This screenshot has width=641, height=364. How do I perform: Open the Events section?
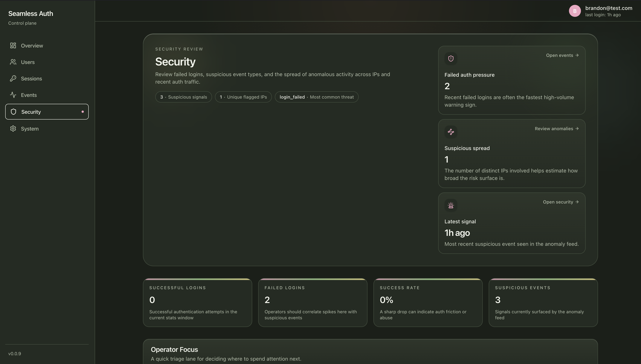[47, 95]
